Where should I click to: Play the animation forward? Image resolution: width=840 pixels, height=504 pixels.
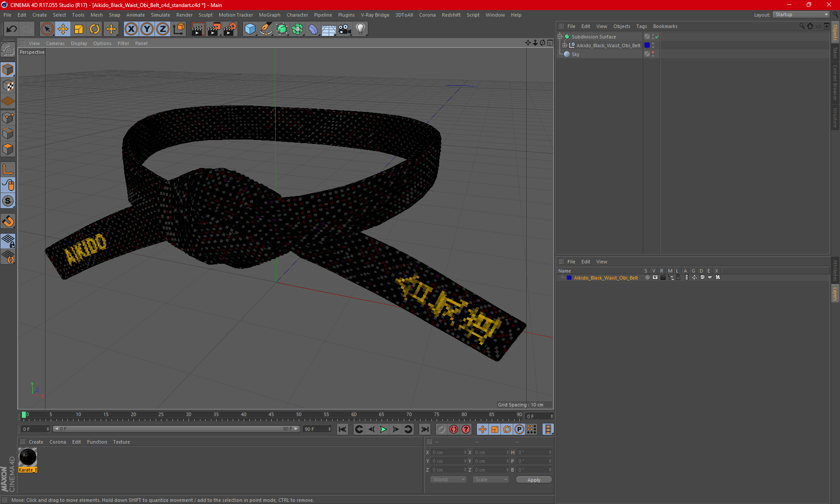coord(383,429)
